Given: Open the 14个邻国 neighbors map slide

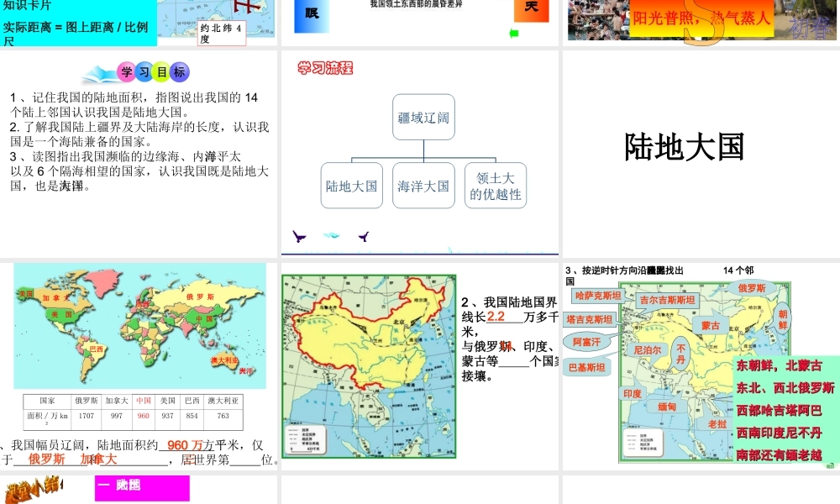Looking at the screenshot, I should coord(701,365).
